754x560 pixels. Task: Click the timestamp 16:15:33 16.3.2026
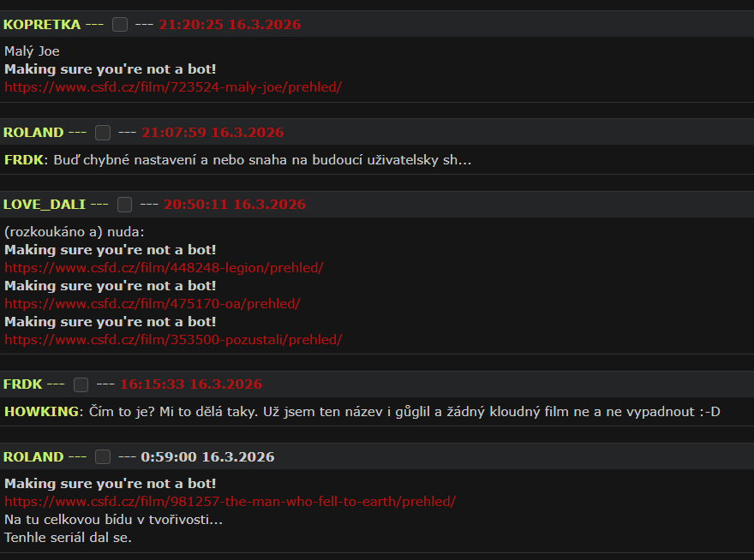click(x=191, y=384)
